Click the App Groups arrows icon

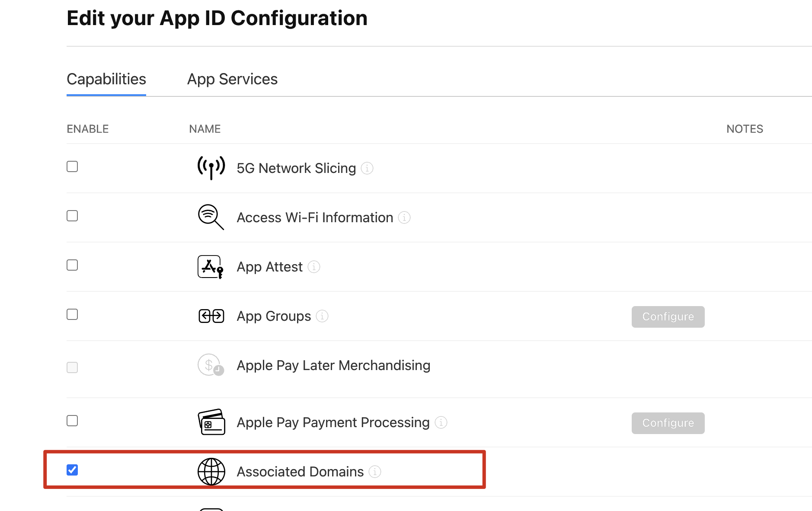[211, 316]
